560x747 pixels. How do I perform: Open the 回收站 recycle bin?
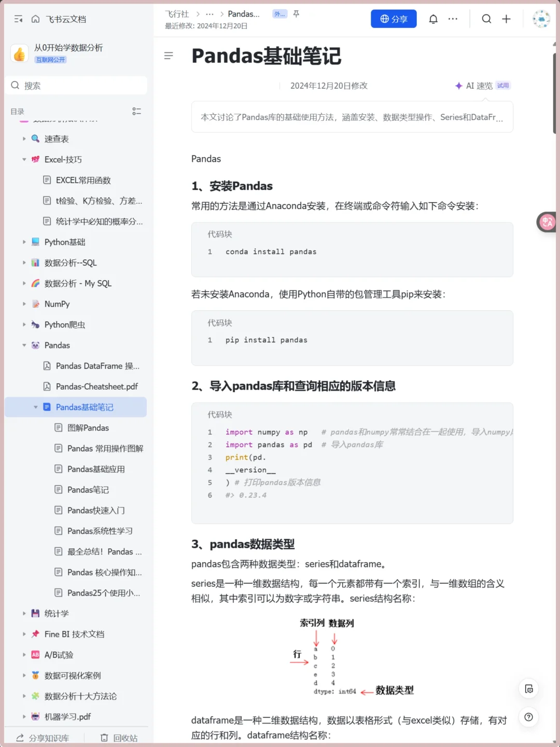click(x=118, y=737)
